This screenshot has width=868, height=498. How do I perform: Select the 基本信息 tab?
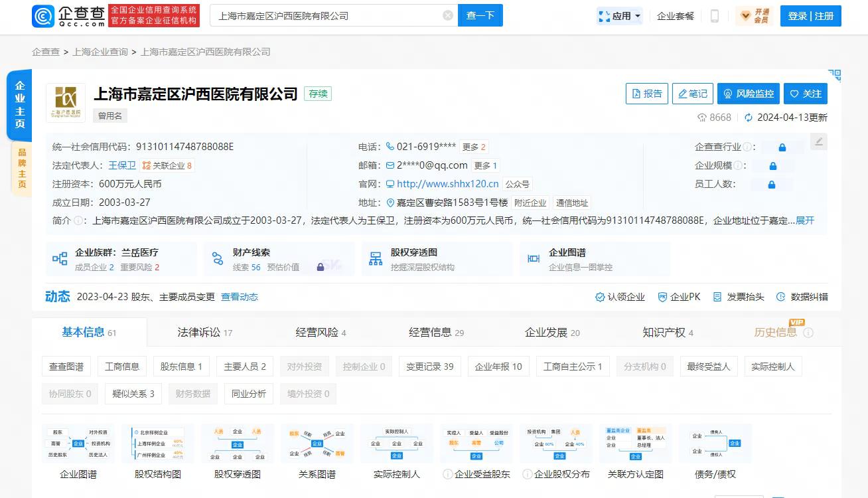click(x=89, y=332)
